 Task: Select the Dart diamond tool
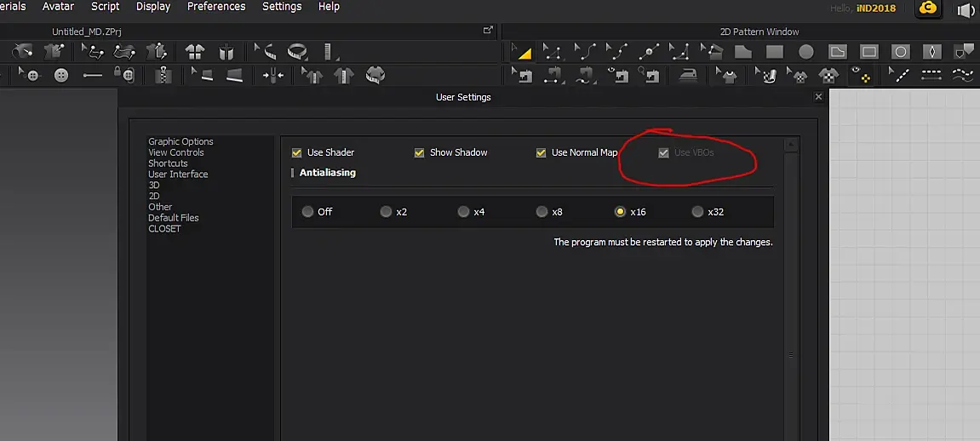coord(931,52)
